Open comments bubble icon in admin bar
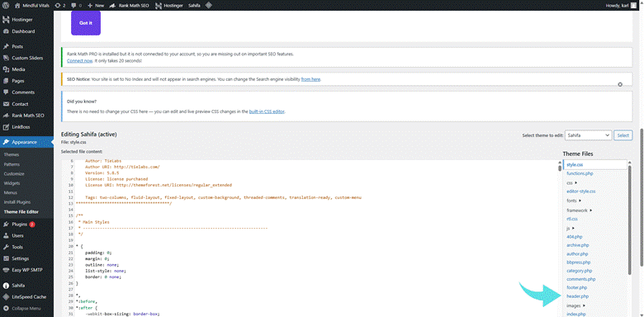The height and width of the screenshot is (317, 644). pos(73,6)
